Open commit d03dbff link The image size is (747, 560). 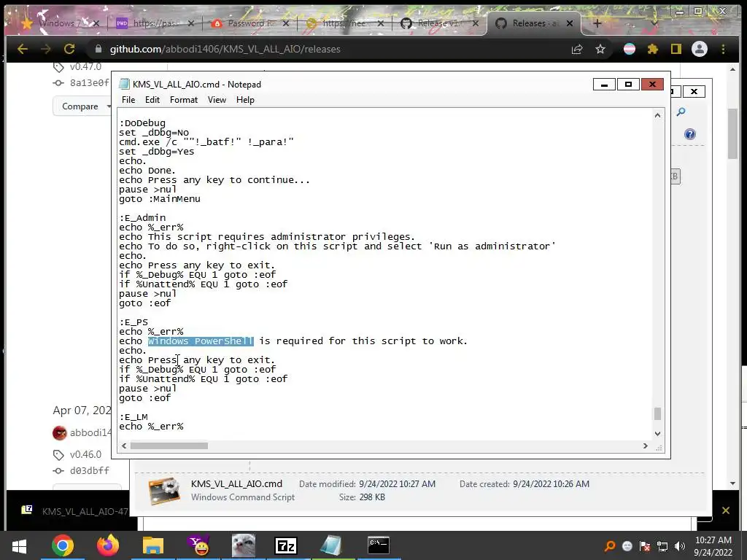pyautogui.click(x=89, y=470)
